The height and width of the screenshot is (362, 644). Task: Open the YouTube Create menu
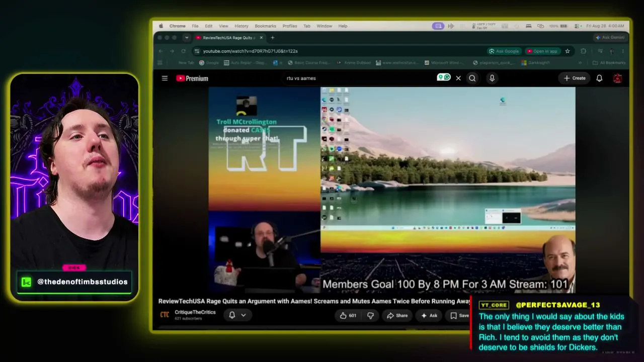point(575,78)
